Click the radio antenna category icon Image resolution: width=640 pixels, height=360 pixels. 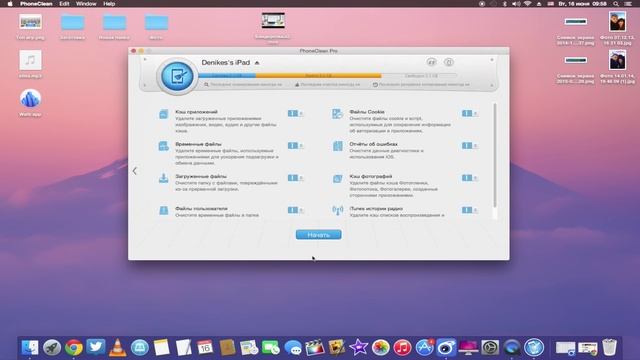point(338,210)
